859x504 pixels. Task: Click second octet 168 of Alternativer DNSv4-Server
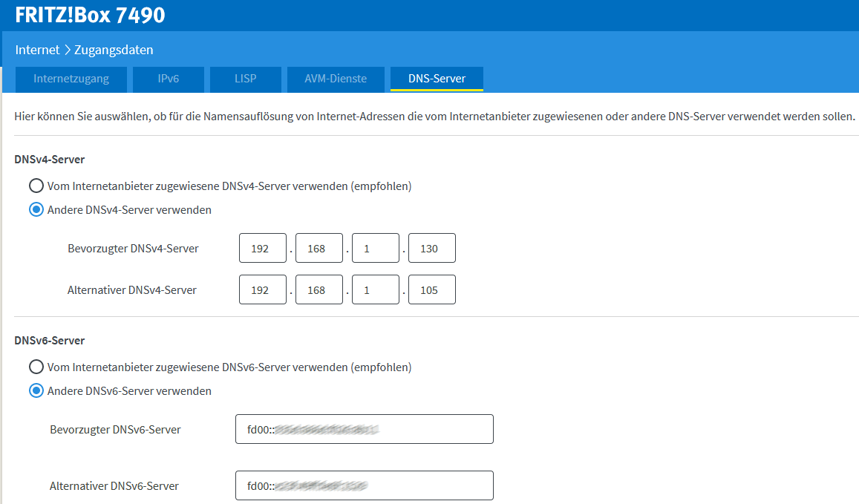319,289
